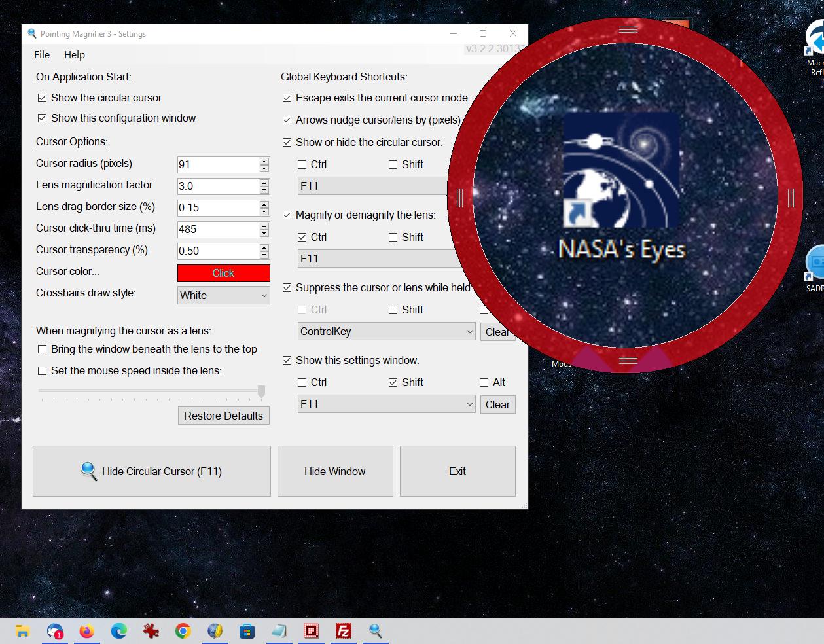824x644 pixels.
Task: Click Hide Circular Cursor (F11) button
Action: click(x=152, y=471)
